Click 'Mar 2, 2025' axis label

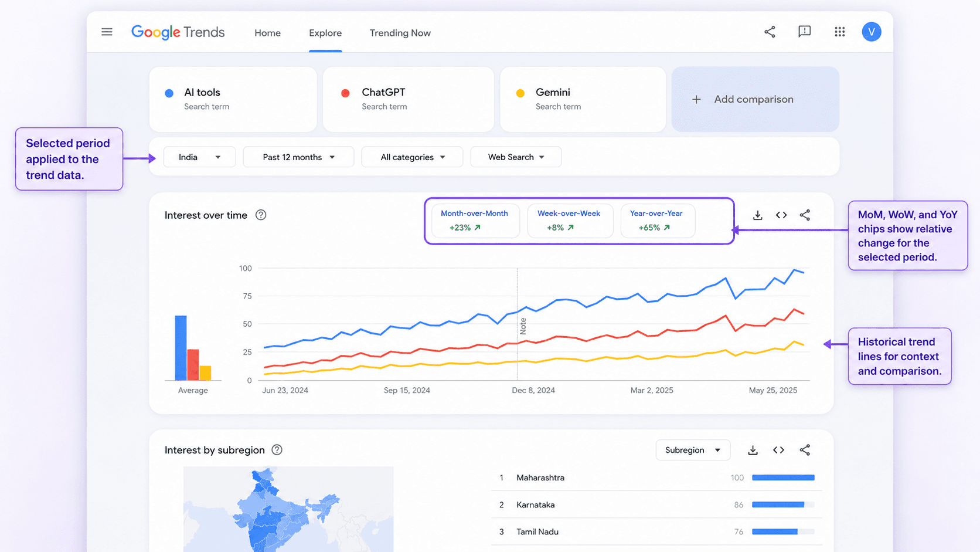pos(652,390)
